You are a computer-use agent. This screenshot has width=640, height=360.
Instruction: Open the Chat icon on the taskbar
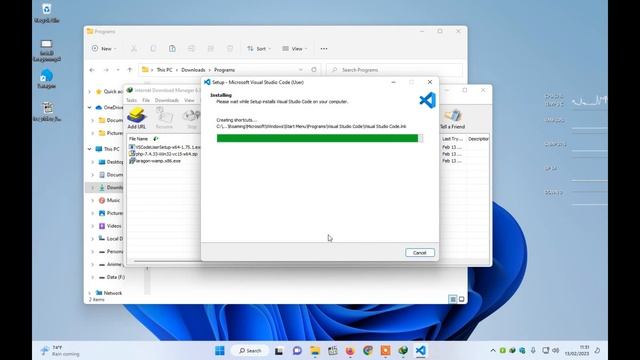(x=297, y=351)
